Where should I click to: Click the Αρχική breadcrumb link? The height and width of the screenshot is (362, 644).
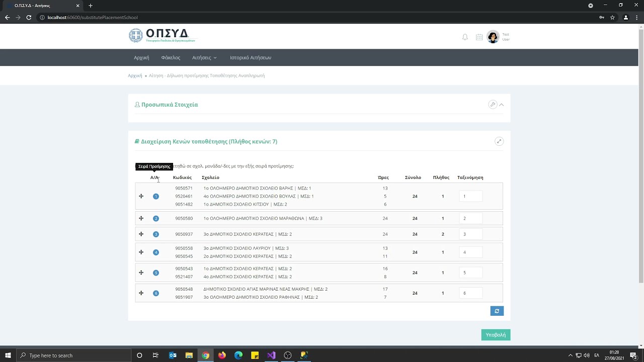pos(135,75)
